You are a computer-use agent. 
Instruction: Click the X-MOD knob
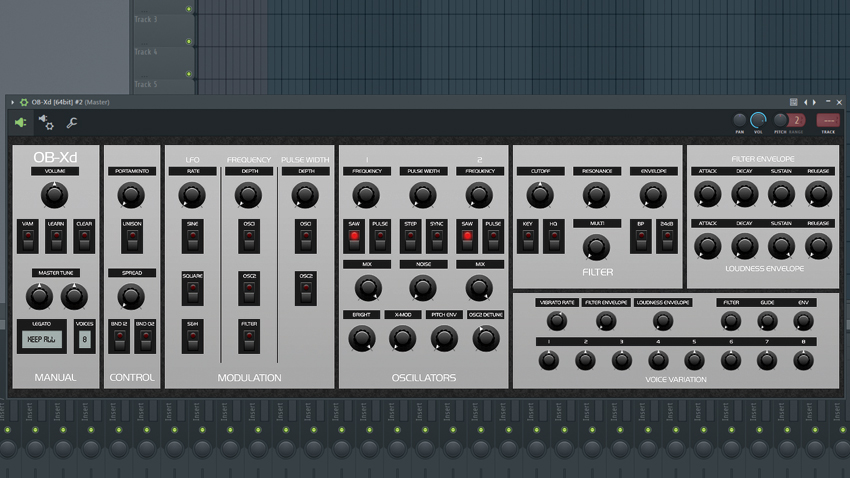pos(402,339)
